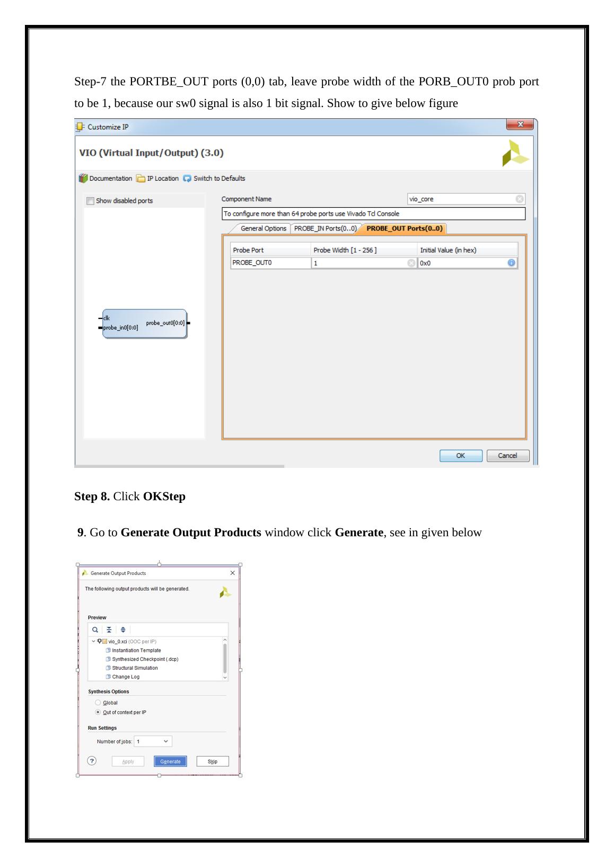Click the info icon next to Initial Value 0x0
614x868 pixels.
pos(511,263)
